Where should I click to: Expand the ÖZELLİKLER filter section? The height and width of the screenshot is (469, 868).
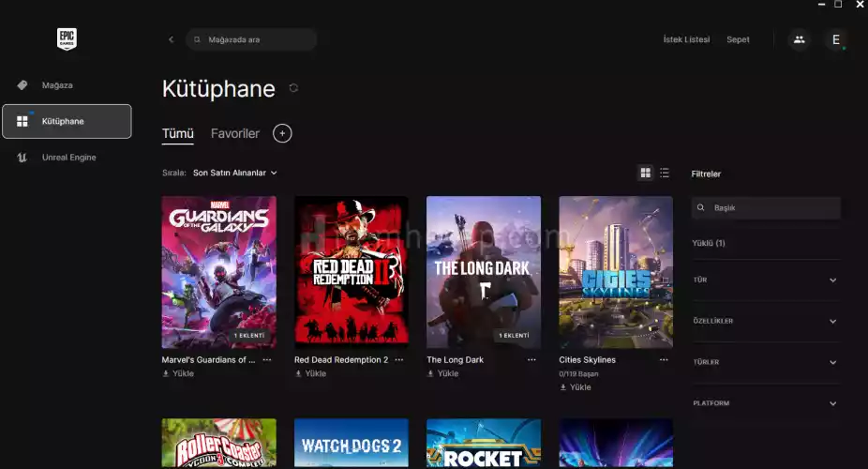tap(765, 321)
